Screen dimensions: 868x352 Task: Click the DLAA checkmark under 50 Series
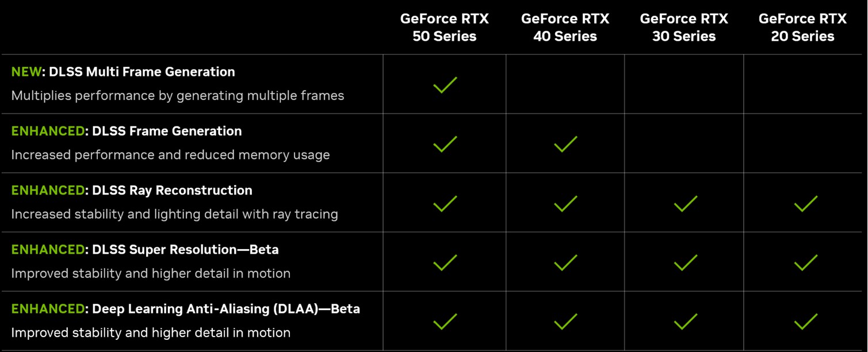[x=445, y=322]
